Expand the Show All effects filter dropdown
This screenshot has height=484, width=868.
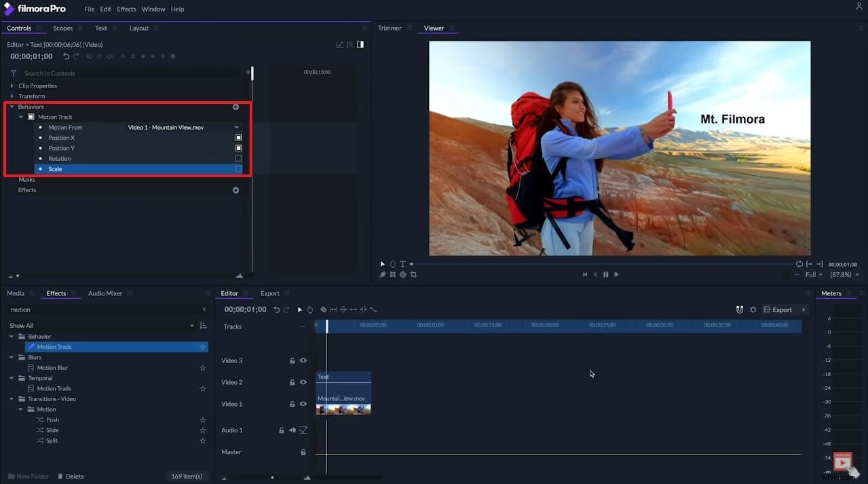tap(191, 325)
